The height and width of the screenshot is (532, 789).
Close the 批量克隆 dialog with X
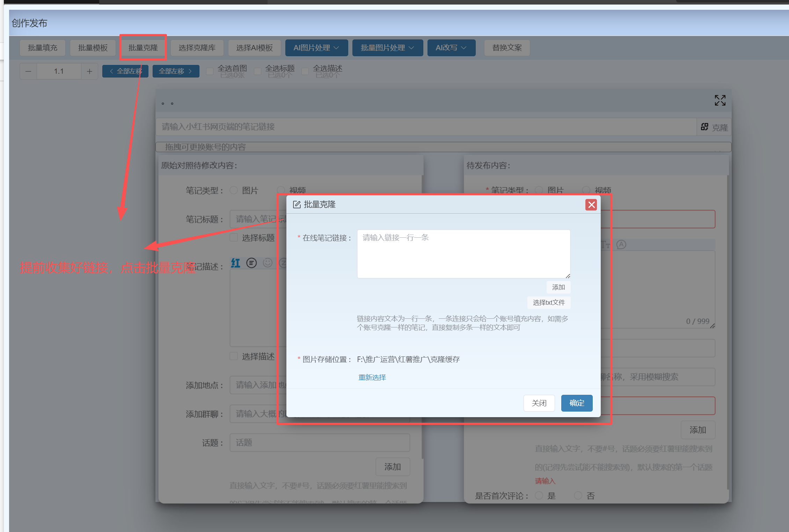[x=591, y=205]
